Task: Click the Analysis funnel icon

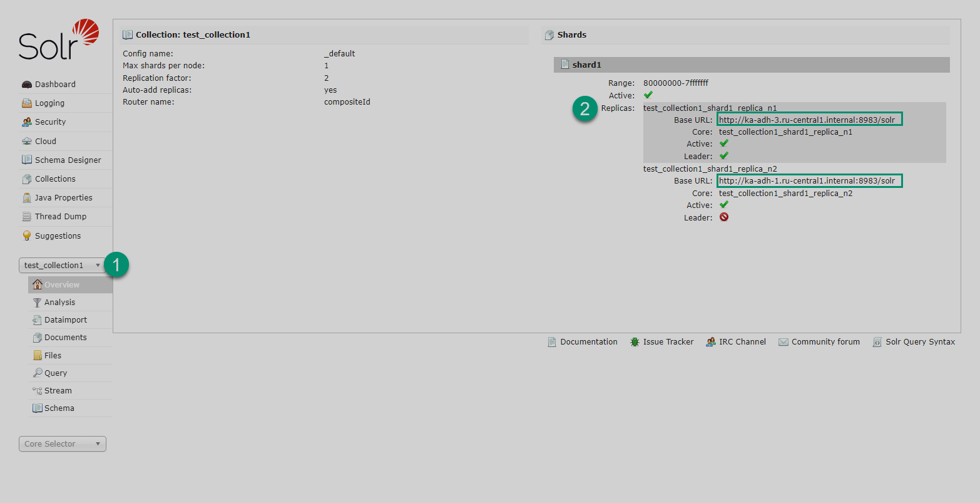Action: click(38, 303)
